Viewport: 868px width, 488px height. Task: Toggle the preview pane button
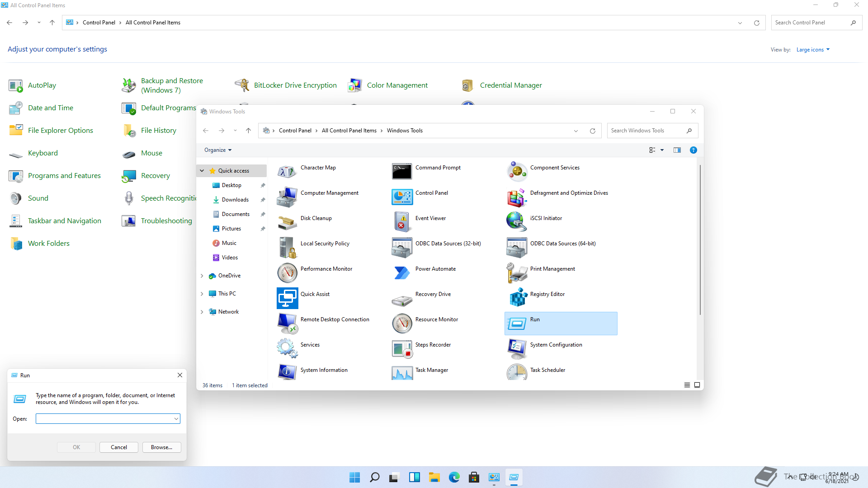[x=677, y=150]
